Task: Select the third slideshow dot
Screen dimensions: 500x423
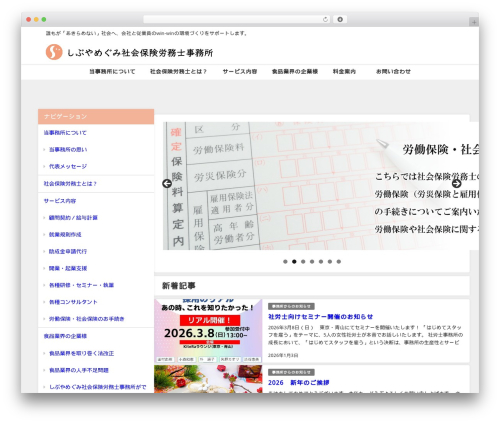Action: point(303,262)
